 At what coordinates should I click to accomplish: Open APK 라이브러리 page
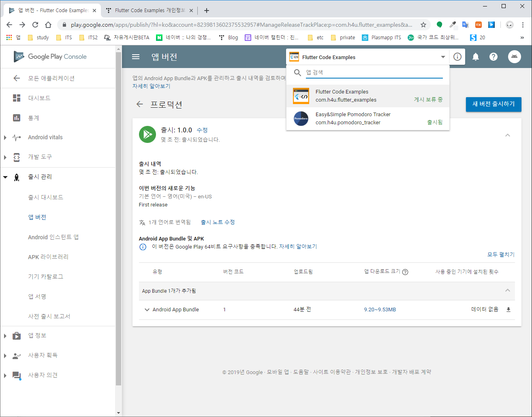coord(48,257)
